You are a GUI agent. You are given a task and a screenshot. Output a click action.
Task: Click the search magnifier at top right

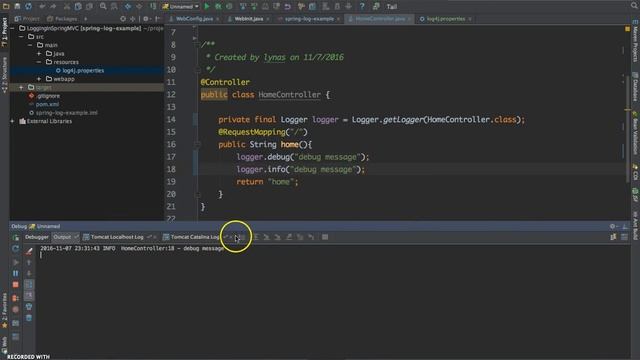click(x=633, y=6)
